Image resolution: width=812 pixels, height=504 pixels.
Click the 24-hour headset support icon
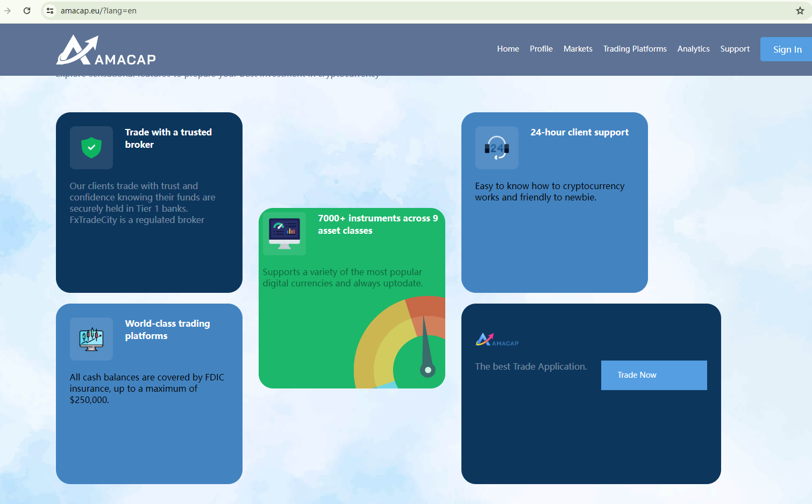(x=496, y=148)
